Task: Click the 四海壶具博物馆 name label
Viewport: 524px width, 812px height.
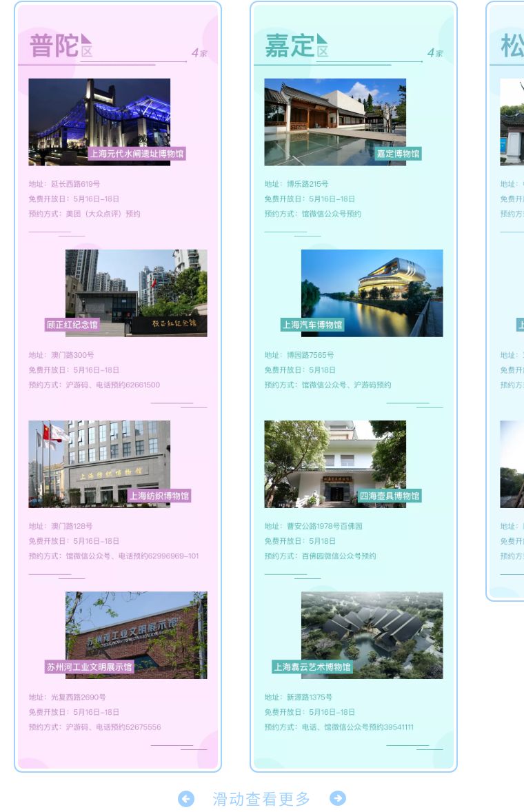Action: 390,496
